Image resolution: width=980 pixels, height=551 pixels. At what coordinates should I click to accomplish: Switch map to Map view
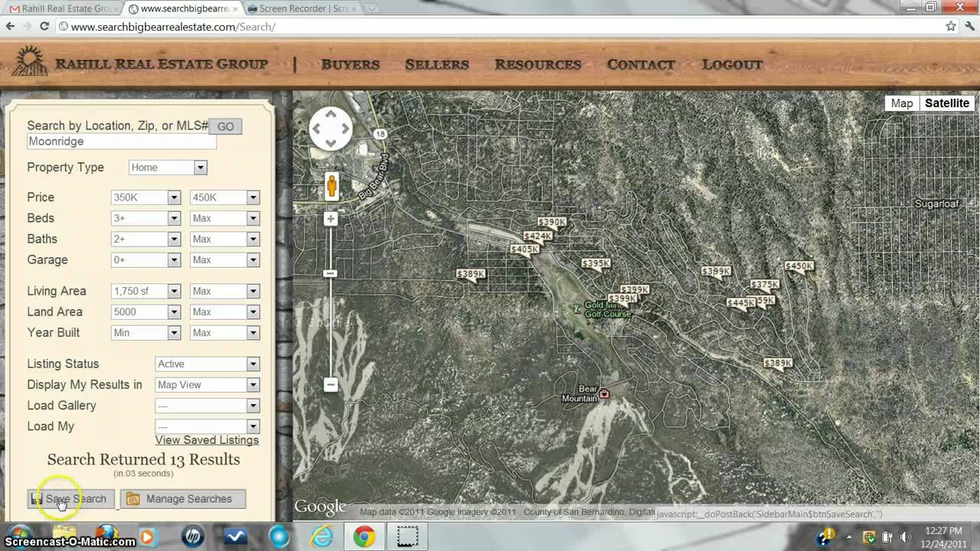pyautogui.click(x=902, y=103)
